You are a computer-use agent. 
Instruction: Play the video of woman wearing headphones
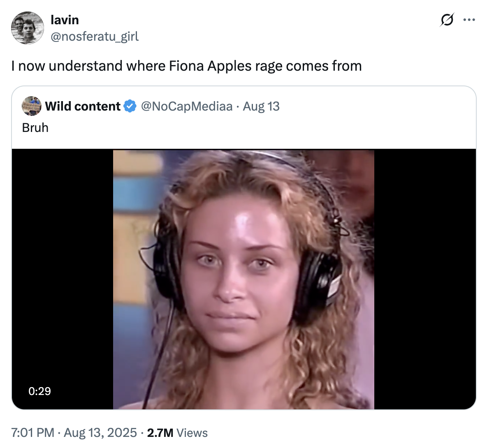click(243, 279)
